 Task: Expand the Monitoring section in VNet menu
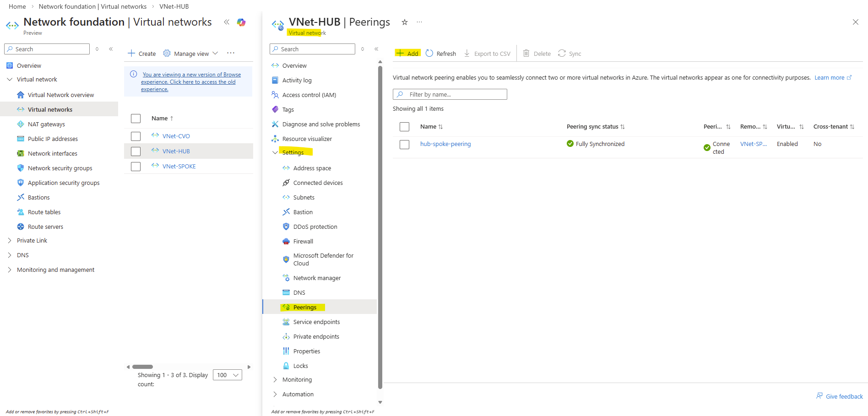275,379
